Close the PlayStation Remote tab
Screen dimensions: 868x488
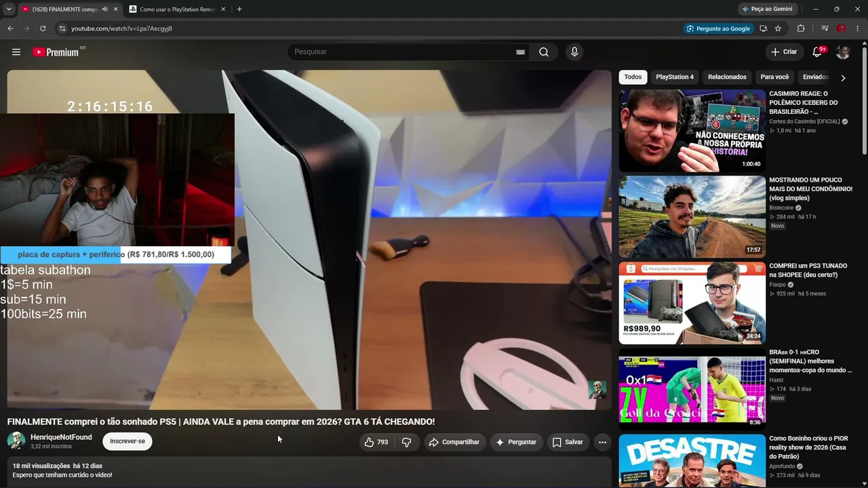[x=224, y=9]
